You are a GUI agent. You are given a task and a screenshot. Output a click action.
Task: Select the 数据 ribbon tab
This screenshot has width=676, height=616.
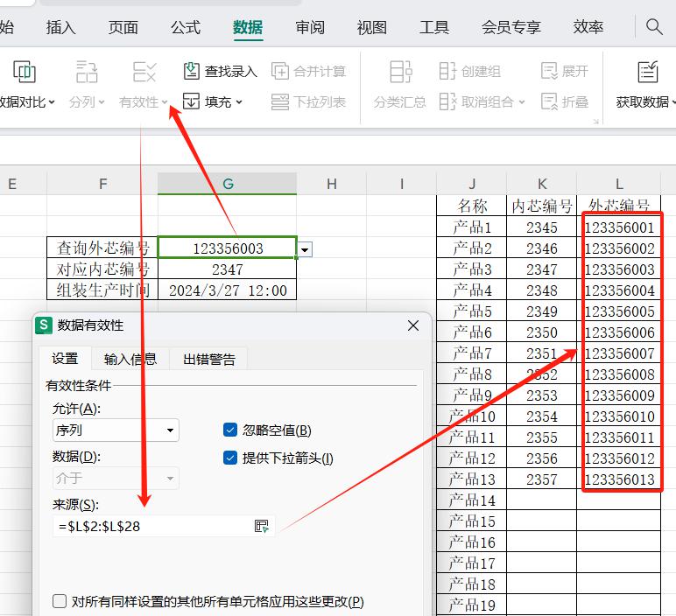point(248,28)
